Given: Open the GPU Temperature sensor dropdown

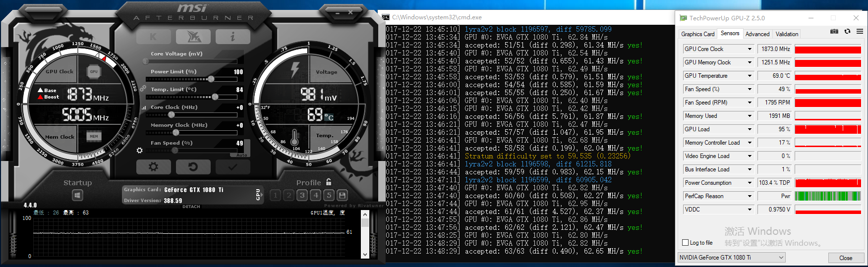Looking at the screenshot, I should [x=750, y=76].
